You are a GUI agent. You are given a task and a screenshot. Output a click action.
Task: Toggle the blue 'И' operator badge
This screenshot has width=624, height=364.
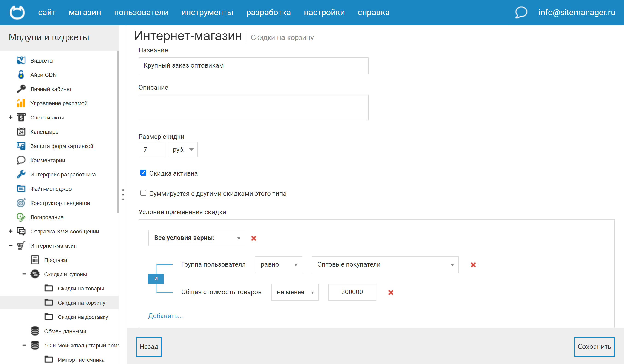coord(156,279)
